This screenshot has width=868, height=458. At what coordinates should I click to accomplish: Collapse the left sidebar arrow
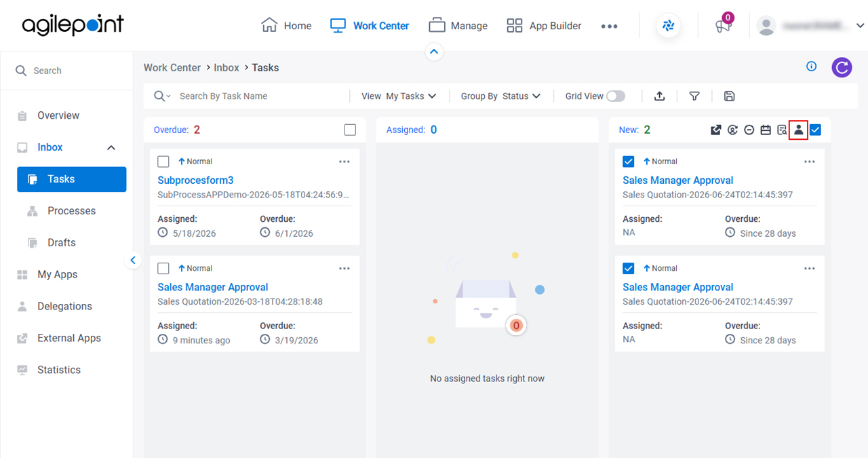133,260
